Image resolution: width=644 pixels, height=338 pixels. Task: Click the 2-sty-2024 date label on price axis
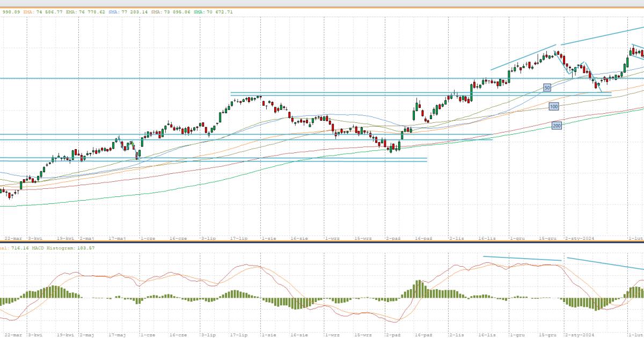click(581, 237)
